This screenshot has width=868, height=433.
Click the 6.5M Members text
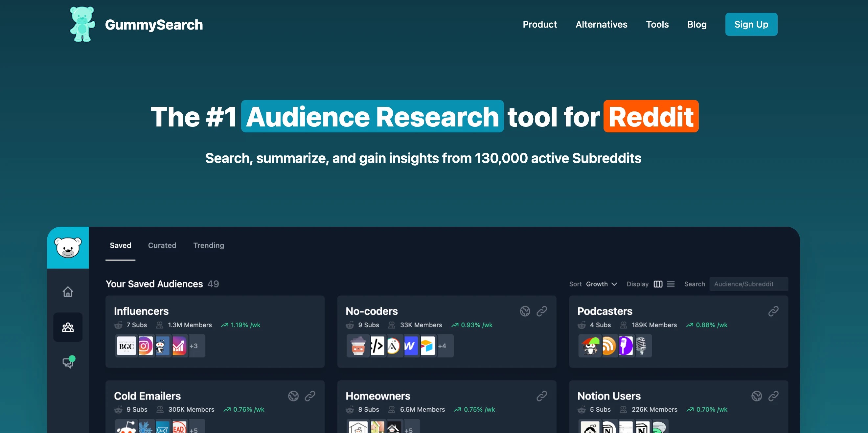[422, 409]
